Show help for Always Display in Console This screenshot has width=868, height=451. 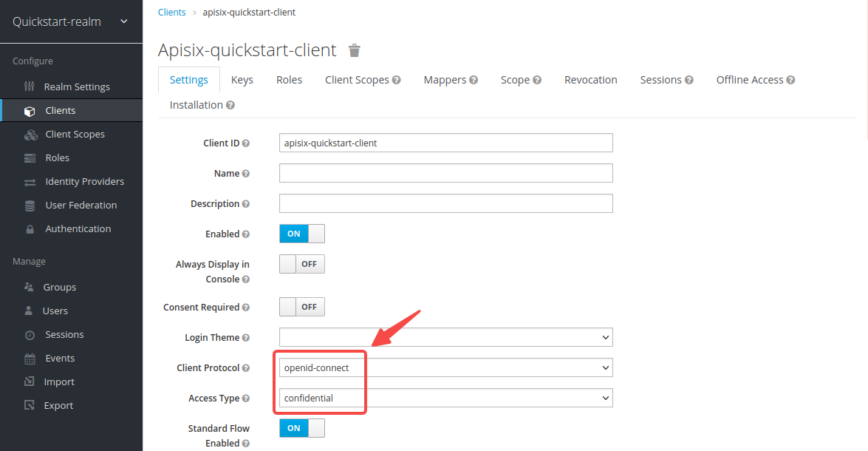246,279
